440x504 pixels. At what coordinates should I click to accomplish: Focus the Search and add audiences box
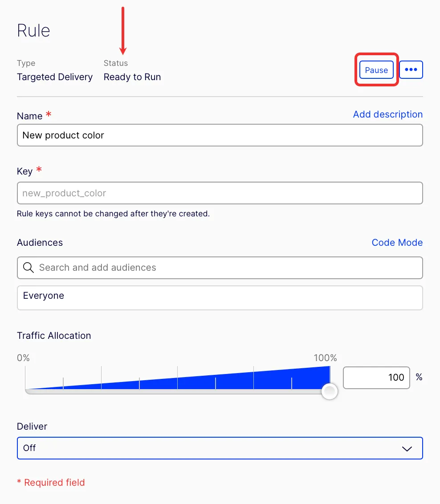(220, 268)
